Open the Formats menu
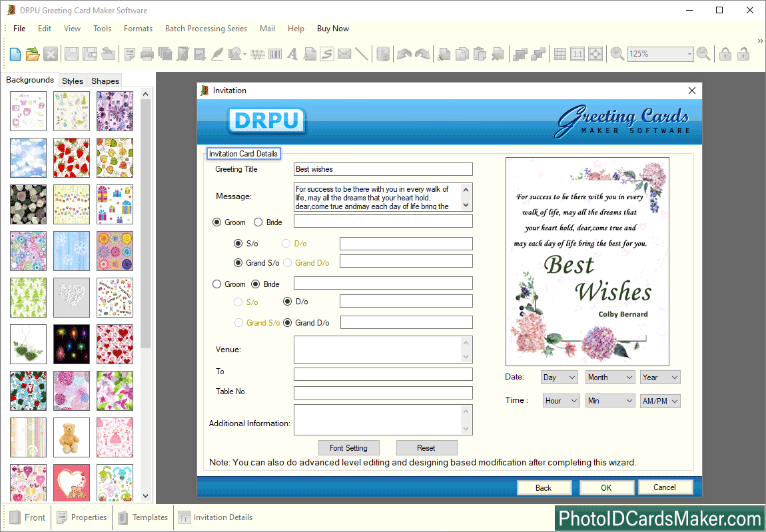The width and height of the screenshot is (766, 532). point(139,29)
